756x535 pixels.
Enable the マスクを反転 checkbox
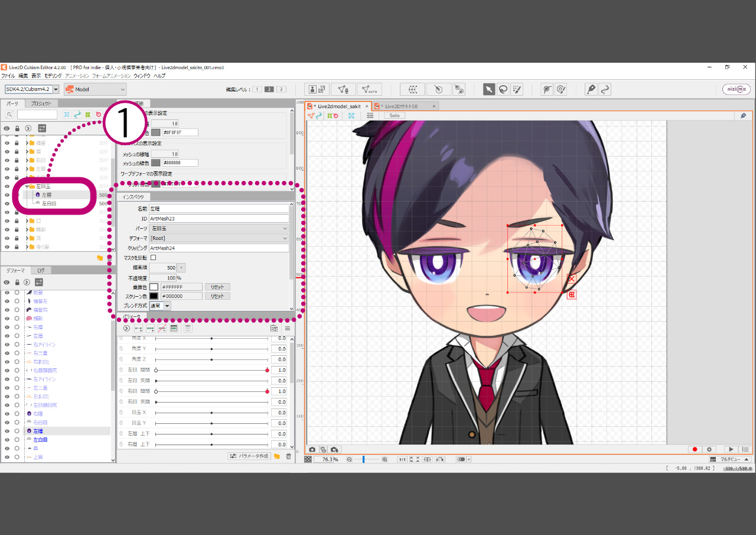154,257
